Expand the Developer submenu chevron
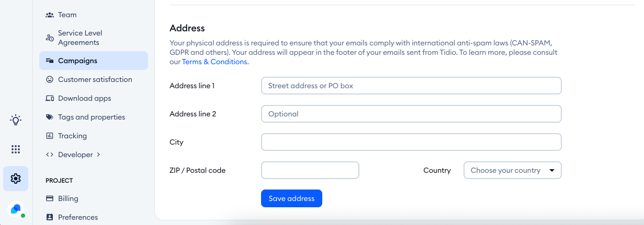 [98, 155]
